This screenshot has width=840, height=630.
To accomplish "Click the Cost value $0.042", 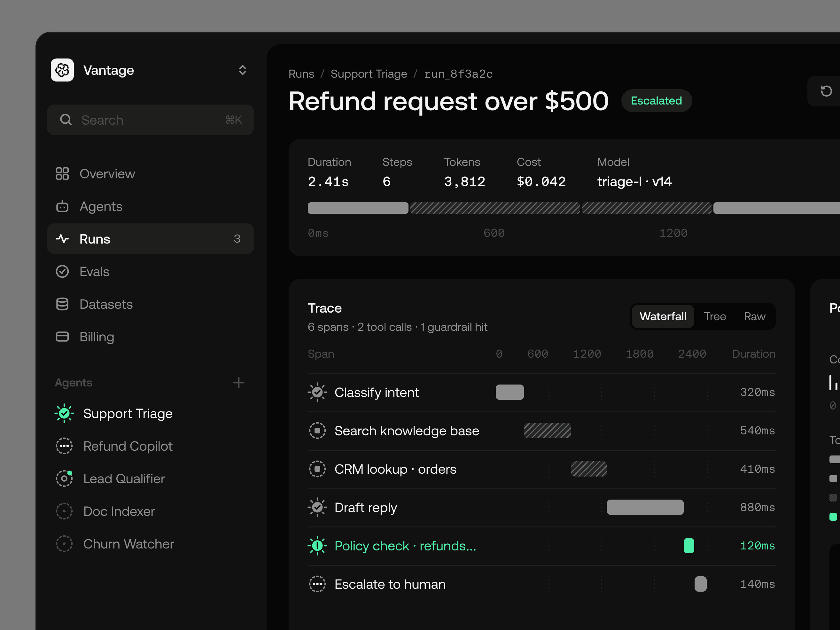I will (x=541, y=182).
